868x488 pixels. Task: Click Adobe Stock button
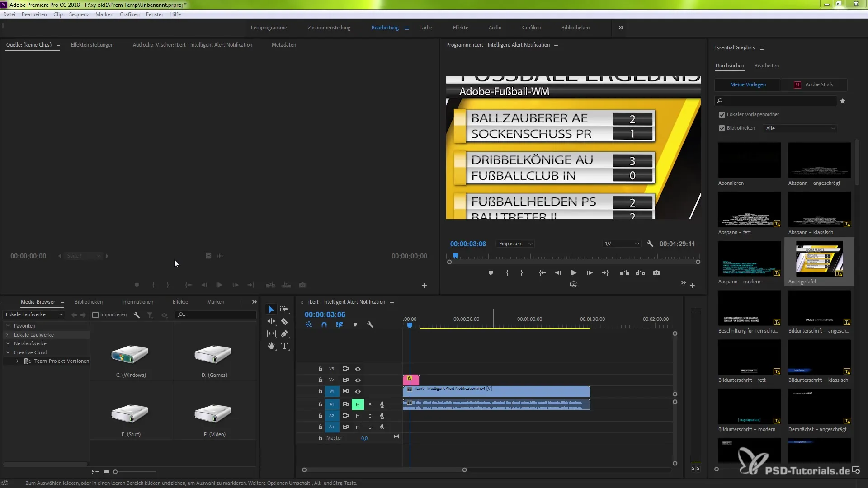pyautogui.click(x=814, y=84)
